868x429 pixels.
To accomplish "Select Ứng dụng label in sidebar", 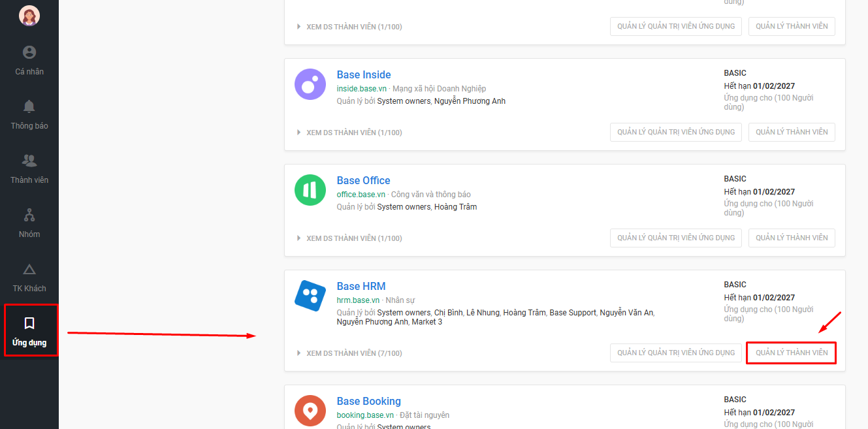I will point(29,343).
